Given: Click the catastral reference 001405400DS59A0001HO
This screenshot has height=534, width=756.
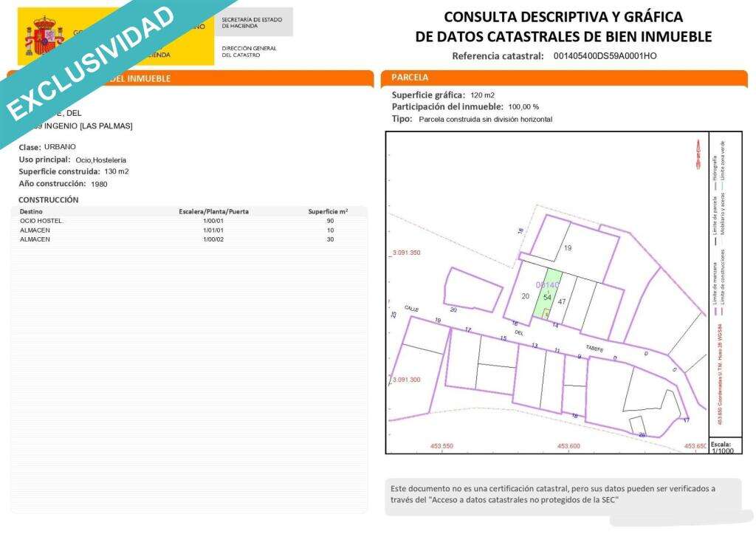Looking at the screenshot, I should (605, 56).
